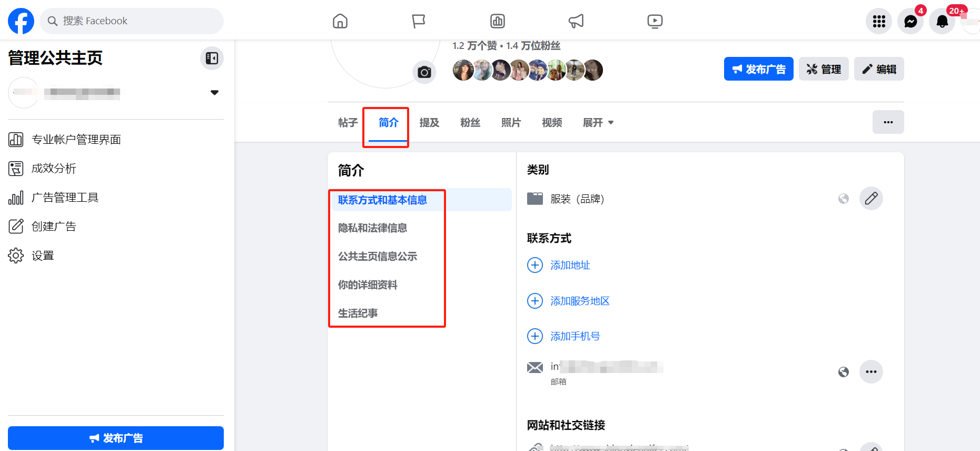Screen dimensions: 980x451
Task: Collapse the left sidebar panel icon
Action: 212,58
